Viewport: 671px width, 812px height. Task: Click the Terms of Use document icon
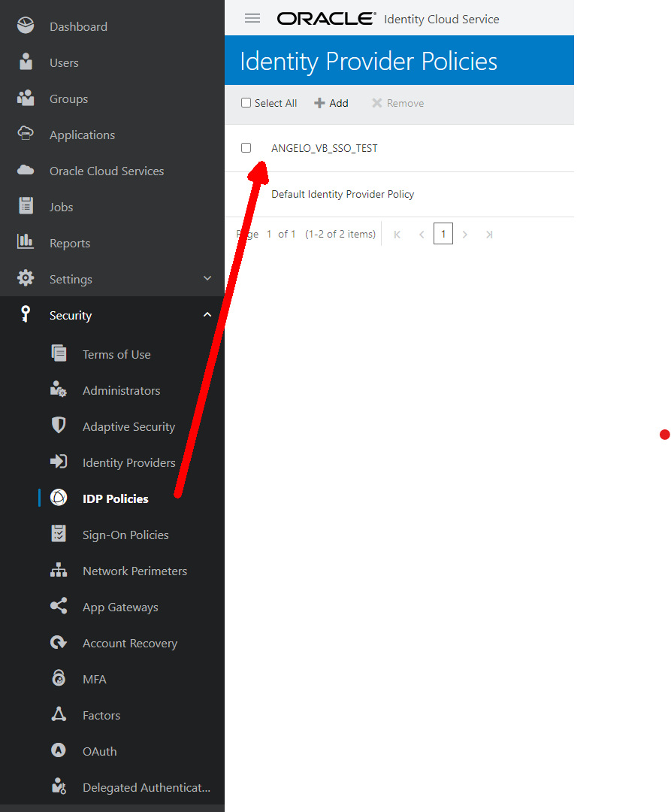pyautogui.click(x=59, y=354)
